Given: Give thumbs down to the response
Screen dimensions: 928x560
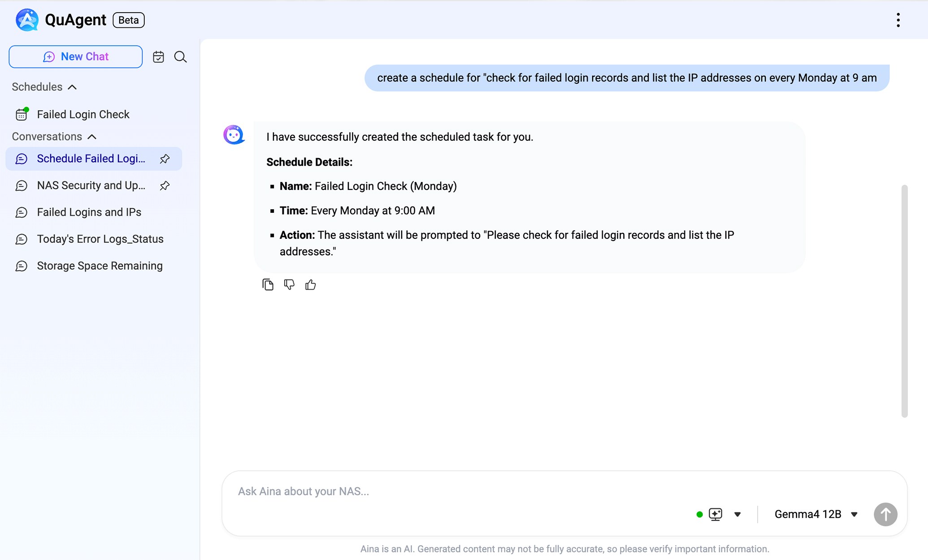Looking at the screenshot, I should click(289, 284).
